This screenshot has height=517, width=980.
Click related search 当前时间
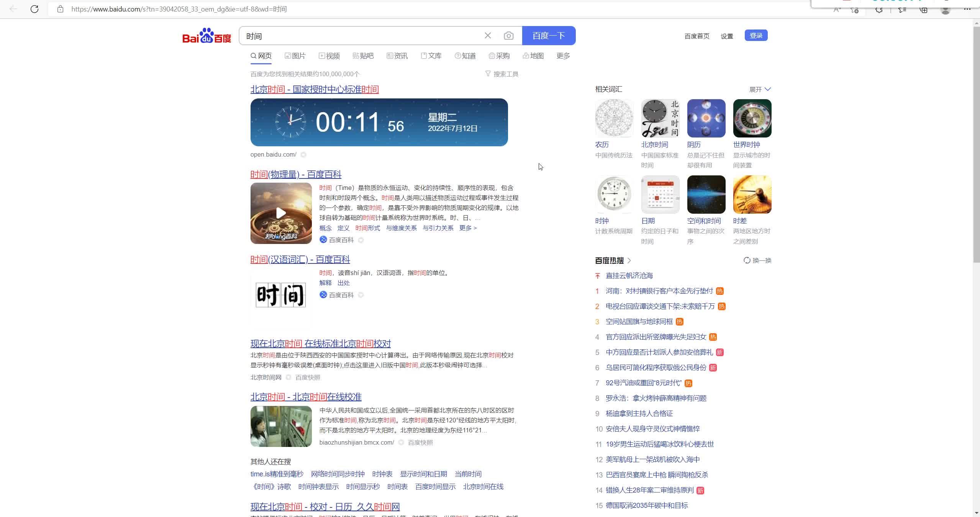468,474
